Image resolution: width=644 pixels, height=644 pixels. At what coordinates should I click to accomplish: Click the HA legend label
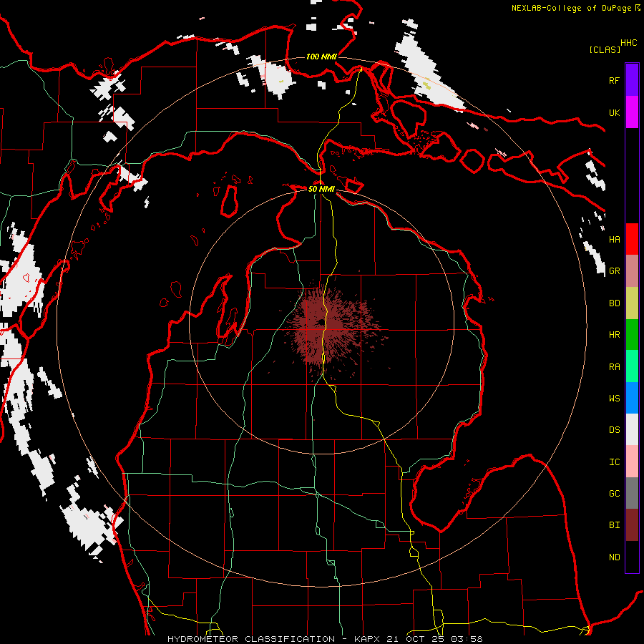coord(615,239)
